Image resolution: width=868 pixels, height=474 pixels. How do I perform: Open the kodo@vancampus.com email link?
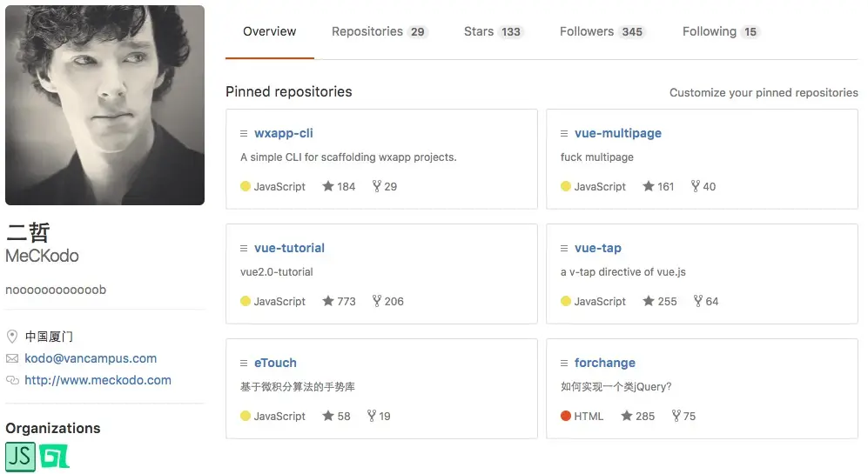pyautogui.click(x=91, y=358)
